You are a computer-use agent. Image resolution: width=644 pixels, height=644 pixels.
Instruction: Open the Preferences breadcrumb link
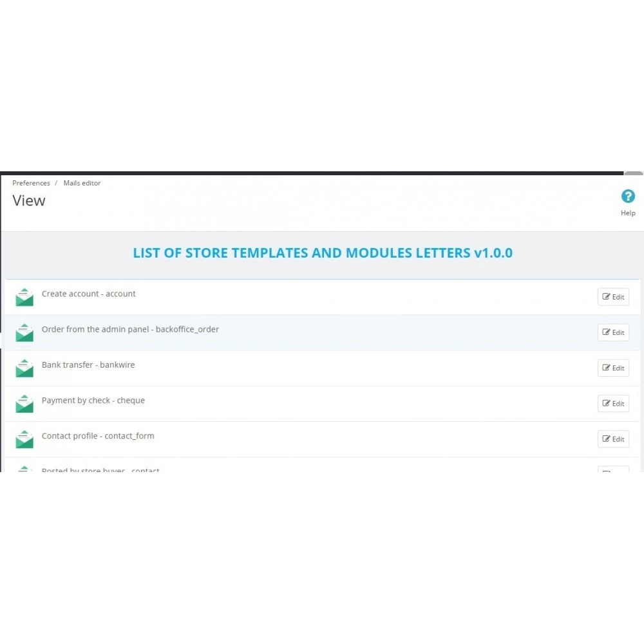[31, 183]
